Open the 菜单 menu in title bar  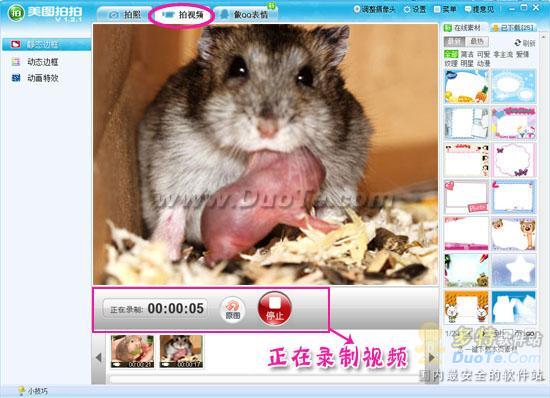click(445, 9)
